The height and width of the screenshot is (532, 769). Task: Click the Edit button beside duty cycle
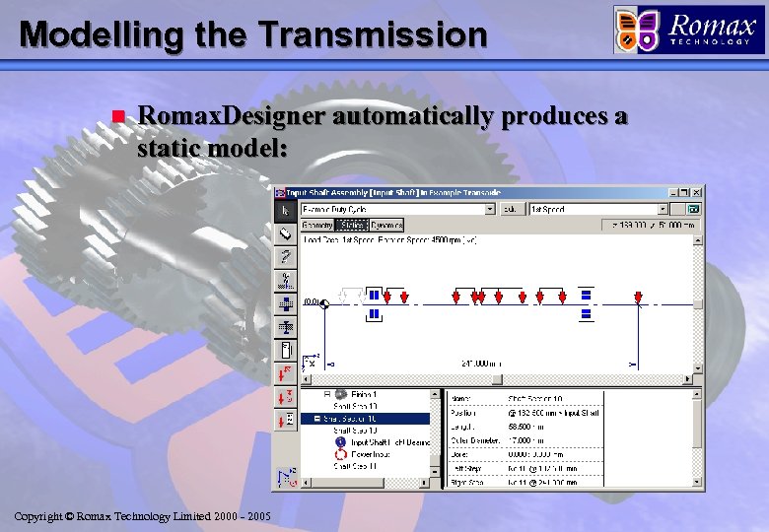click(x=511, y=209)
